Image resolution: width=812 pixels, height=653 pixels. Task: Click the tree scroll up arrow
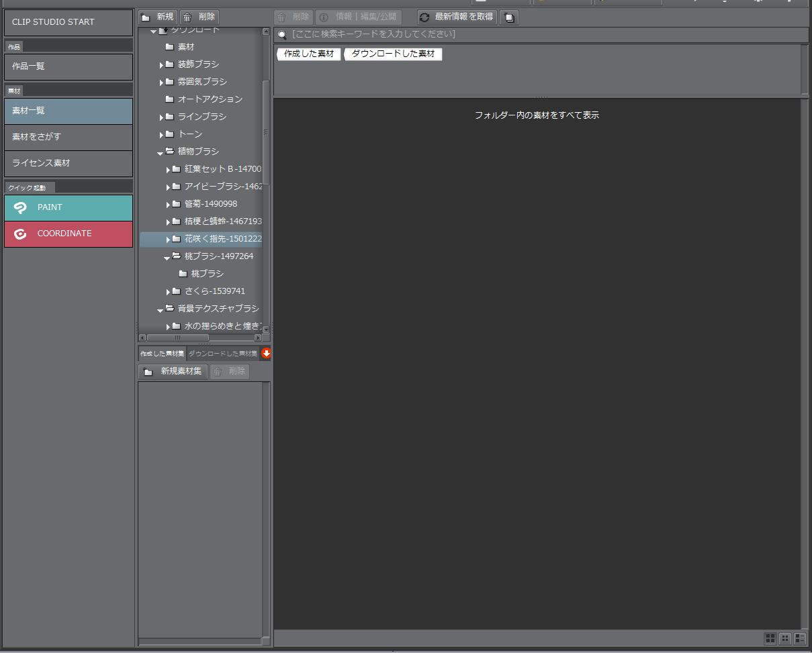click(x=266, y=32)
